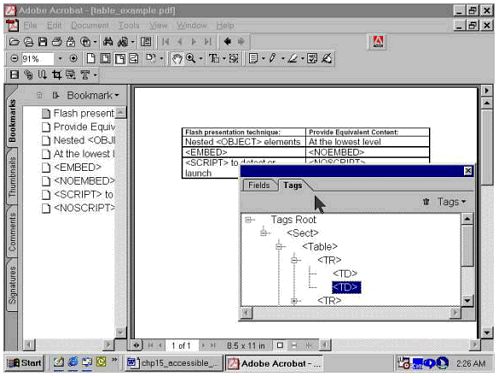The image size is (499, 376).
Task: Click the last page button in the top toolbar
Action: [208, 42]
